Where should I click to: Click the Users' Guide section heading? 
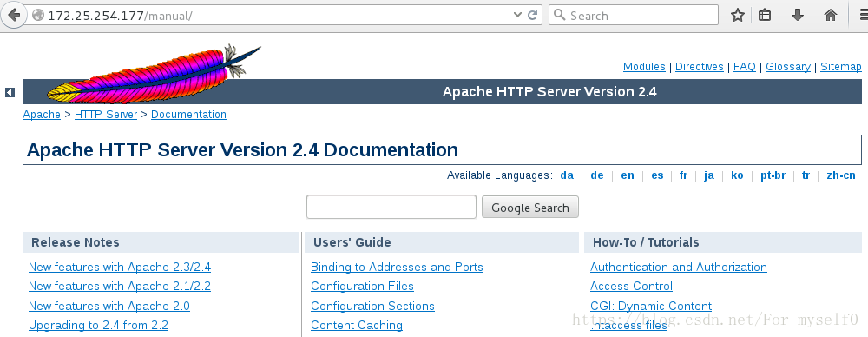352,242
